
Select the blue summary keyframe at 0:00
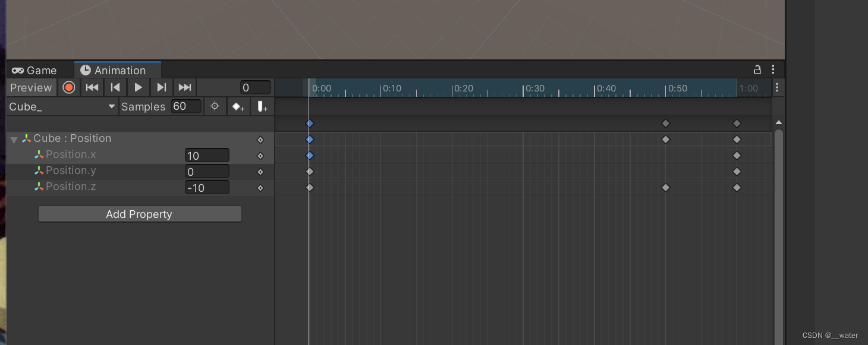coord(309,124)
